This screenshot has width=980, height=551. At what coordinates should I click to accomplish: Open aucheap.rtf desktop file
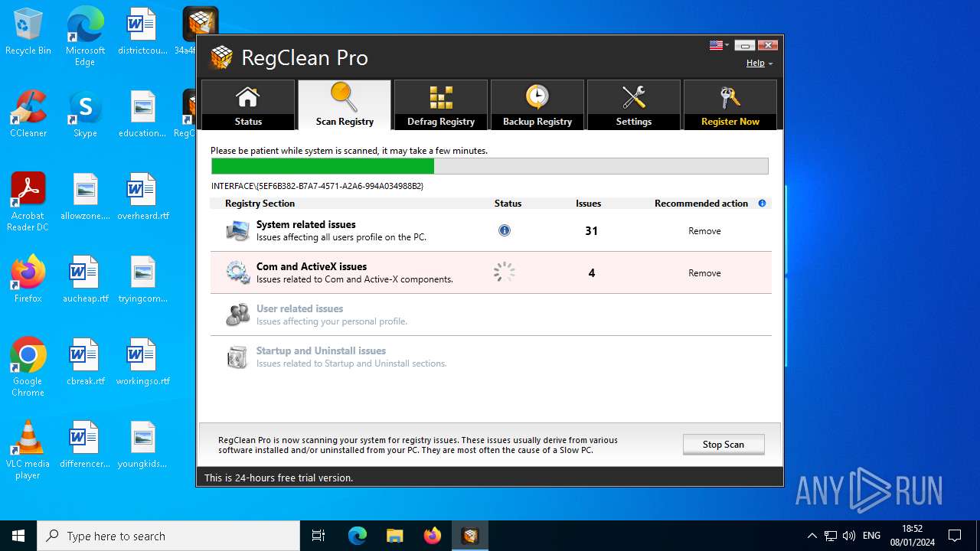tap(85, 279)
